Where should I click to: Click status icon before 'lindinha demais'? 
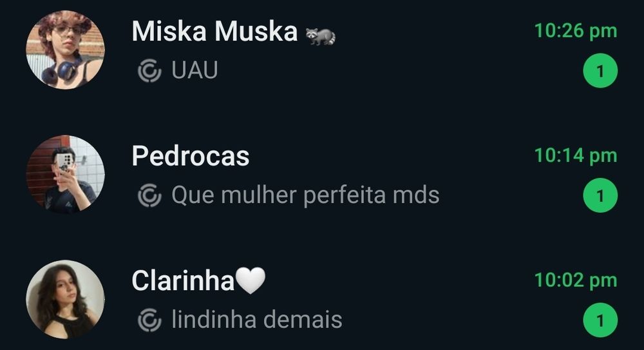click(x=149, y=320)
